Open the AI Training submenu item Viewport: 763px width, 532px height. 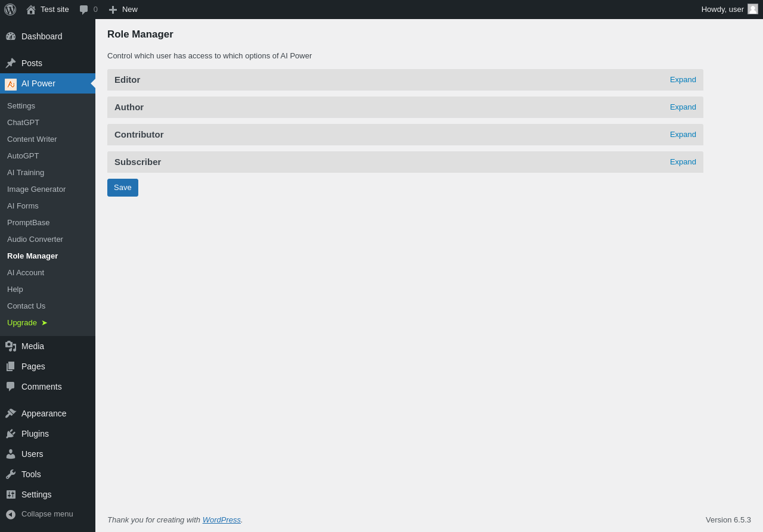pyautogui.click(x=26, y=172)
